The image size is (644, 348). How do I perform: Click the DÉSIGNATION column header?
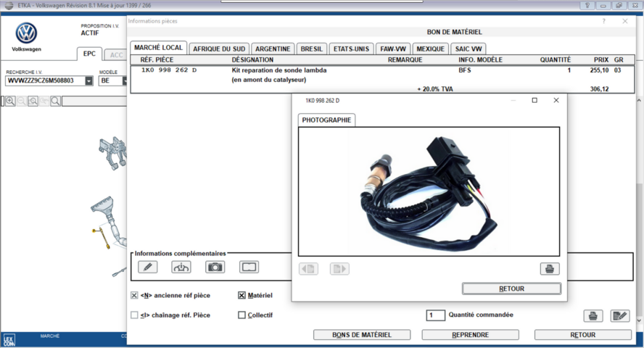coord(252,60)
